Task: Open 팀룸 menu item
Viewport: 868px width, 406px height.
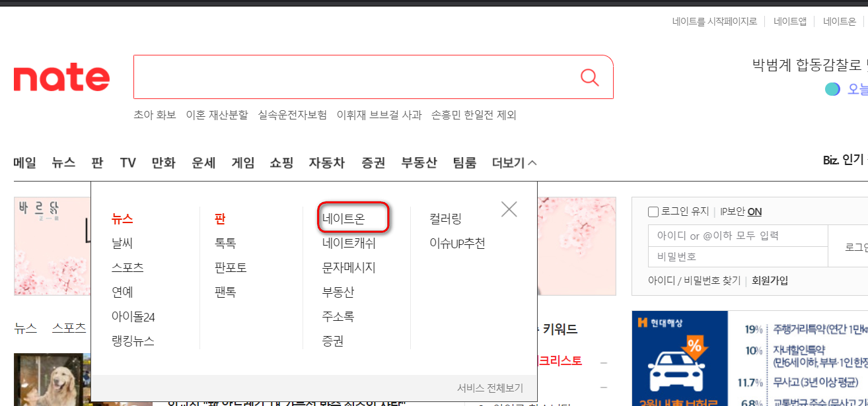Action: (x=464, y=162)
